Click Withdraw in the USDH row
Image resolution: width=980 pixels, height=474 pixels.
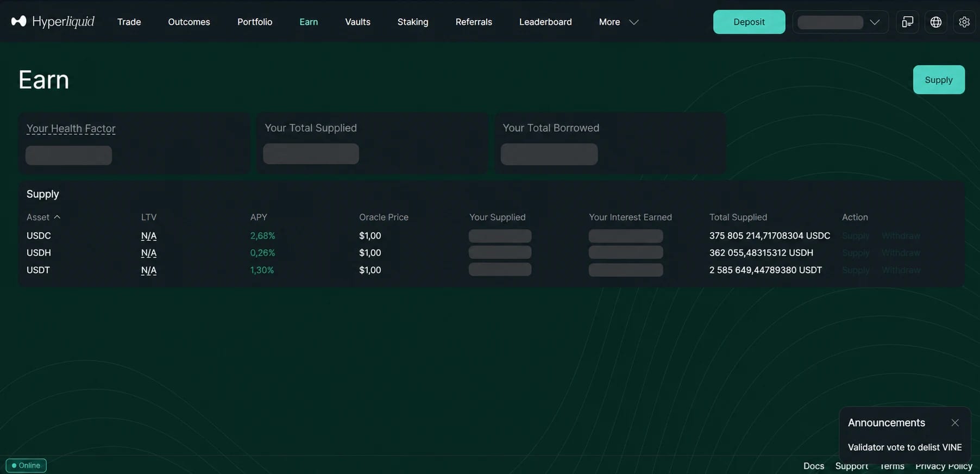click(901, 253)
